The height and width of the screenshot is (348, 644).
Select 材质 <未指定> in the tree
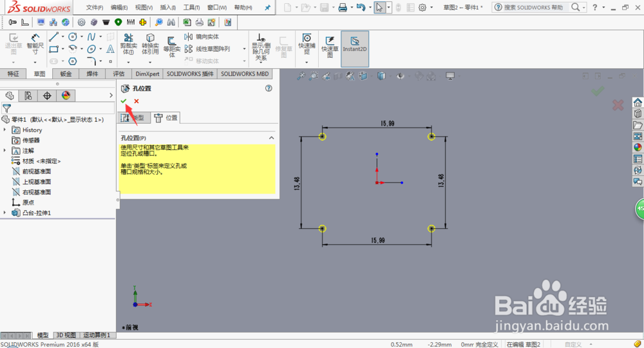click(x=36, y=161)
